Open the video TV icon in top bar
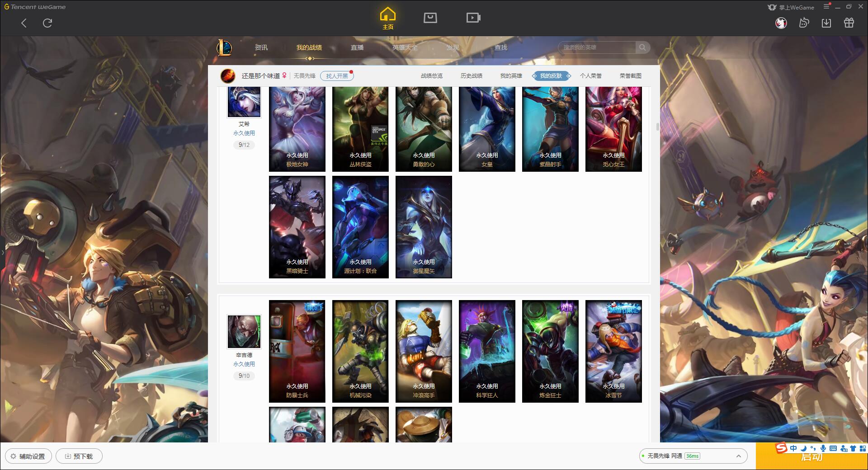Viewport: 868px width, 470px height. [x=473, y=18]
